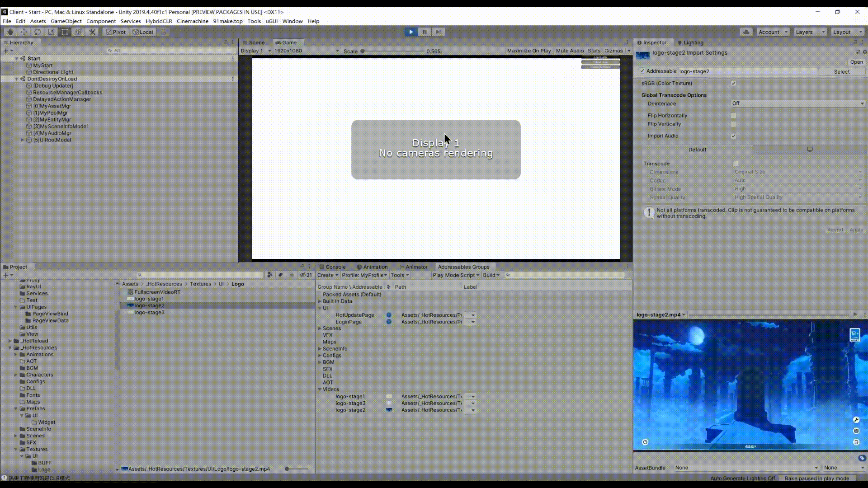Select the Hand tool in toolbar

pos(10,32)
